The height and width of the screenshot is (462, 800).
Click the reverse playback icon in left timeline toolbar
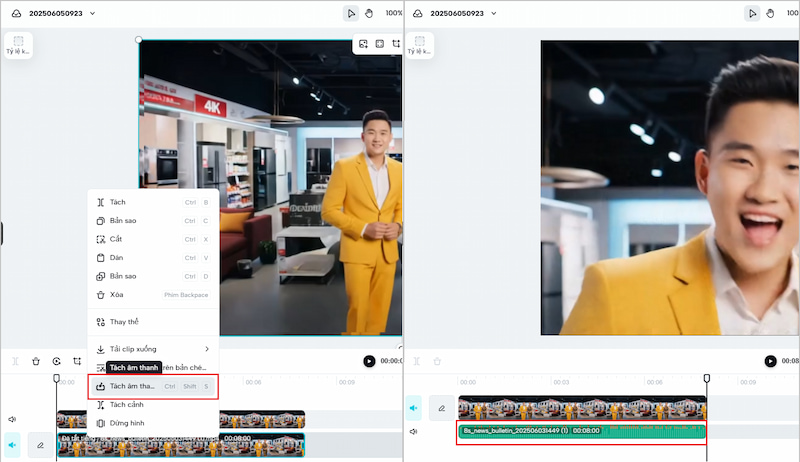pyautogui.click(x=57, y=361)
